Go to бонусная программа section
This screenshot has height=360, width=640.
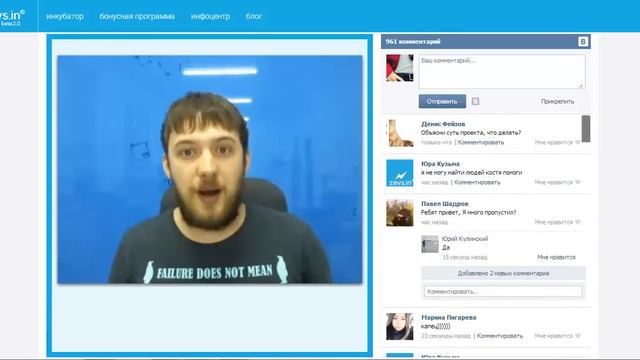pyautogui.click(x=137, y=16)
